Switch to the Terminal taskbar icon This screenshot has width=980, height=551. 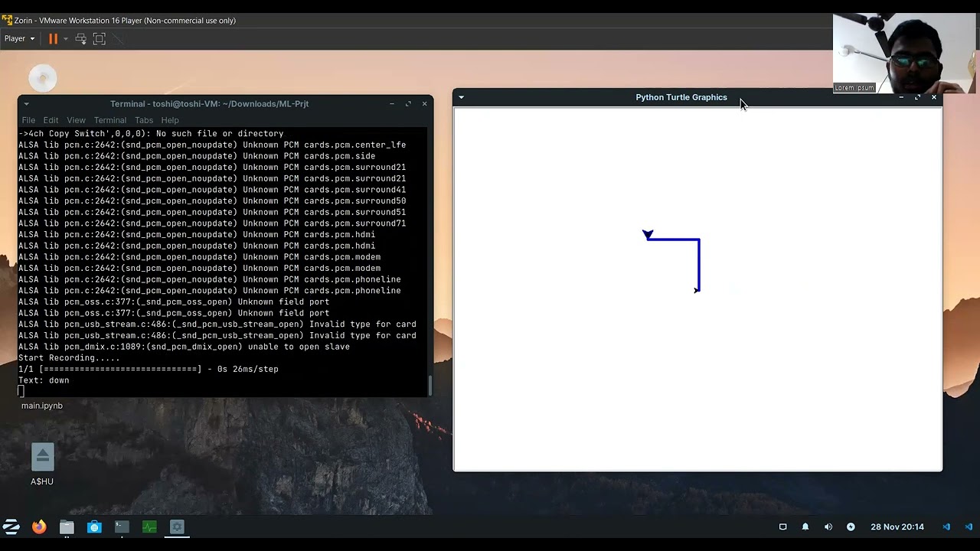point(122,527)
